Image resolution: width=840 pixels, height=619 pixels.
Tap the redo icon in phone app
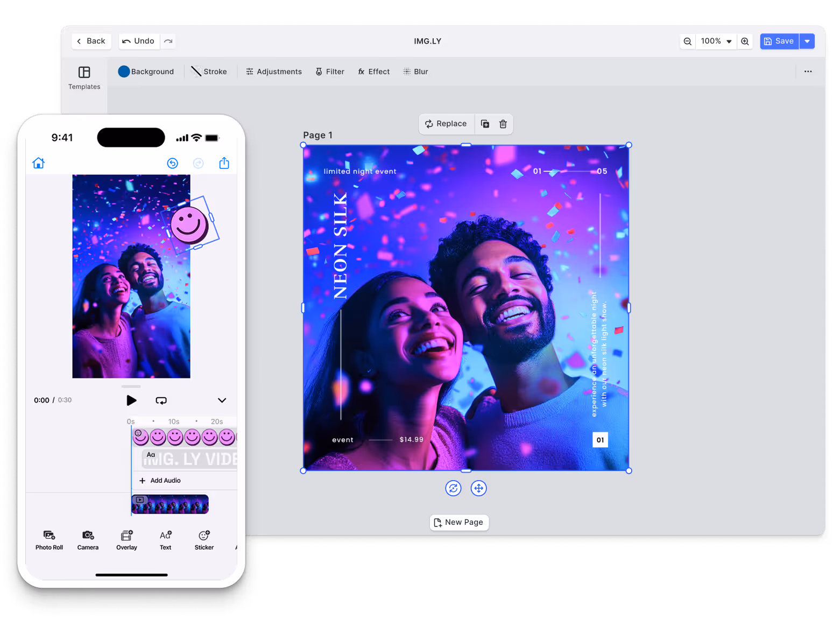coord(198,163)
